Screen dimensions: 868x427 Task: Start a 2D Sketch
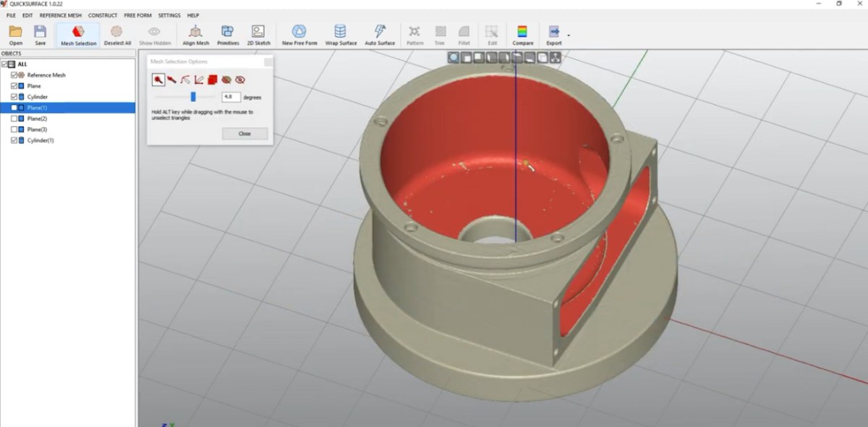(x=258, y=34)
